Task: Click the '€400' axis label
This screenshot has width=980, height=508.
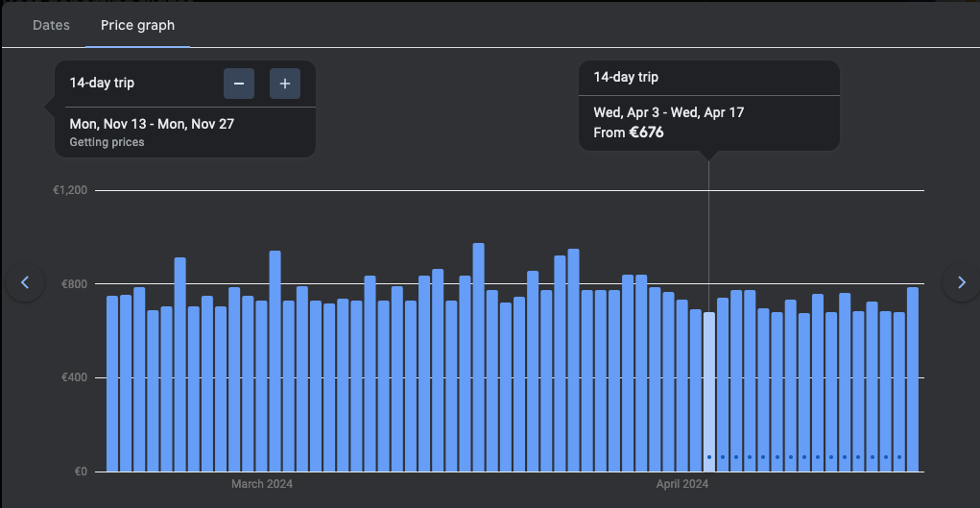Action: point(74,377)
